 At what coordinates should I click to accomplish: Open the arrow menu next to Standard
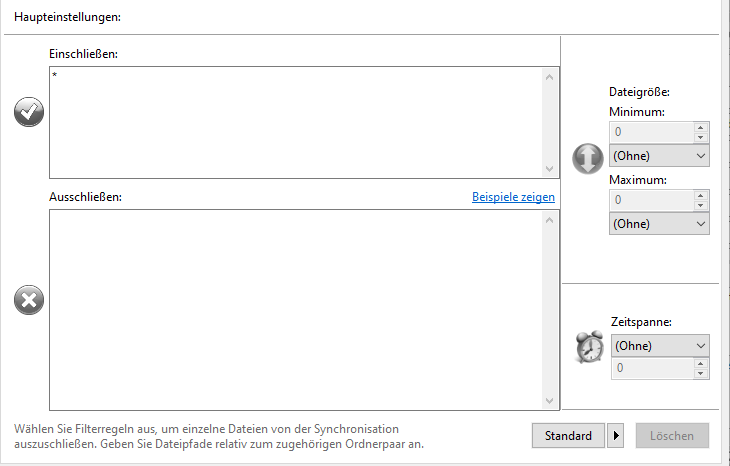[x=615, y=436]
